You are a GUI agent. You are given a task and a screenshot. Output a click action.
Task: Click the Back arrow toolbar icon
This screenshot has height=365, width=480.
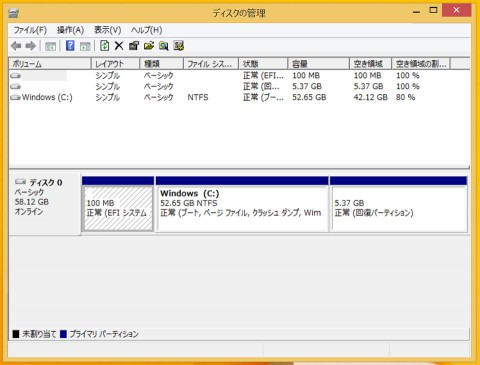click(16, 46)
